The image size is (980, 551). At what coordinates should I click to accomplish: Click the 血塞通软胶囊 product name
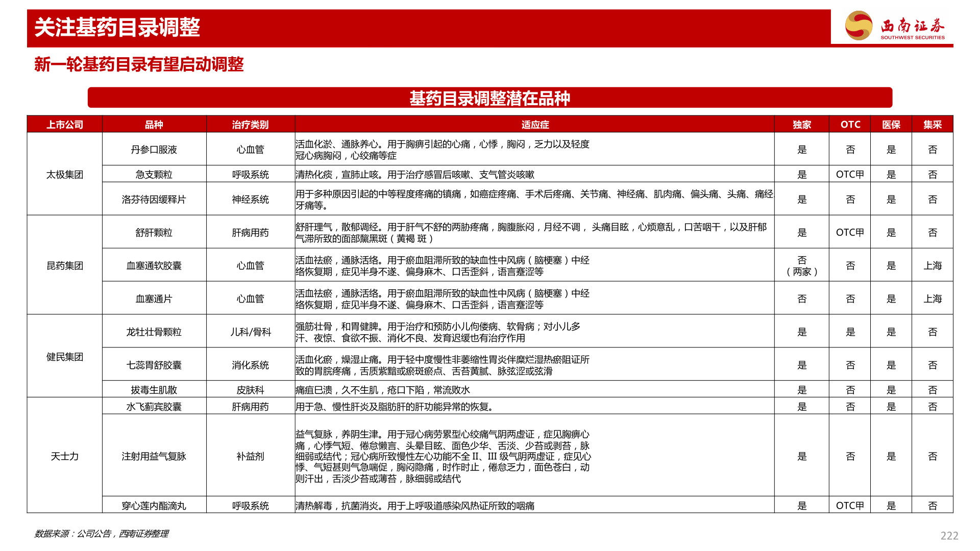tap(155, 265)
